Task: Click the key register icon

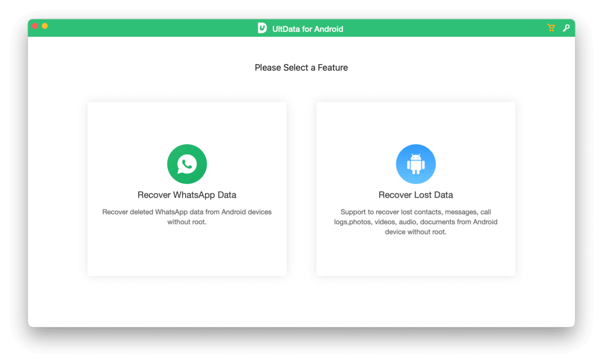Action: coord(566,28)
